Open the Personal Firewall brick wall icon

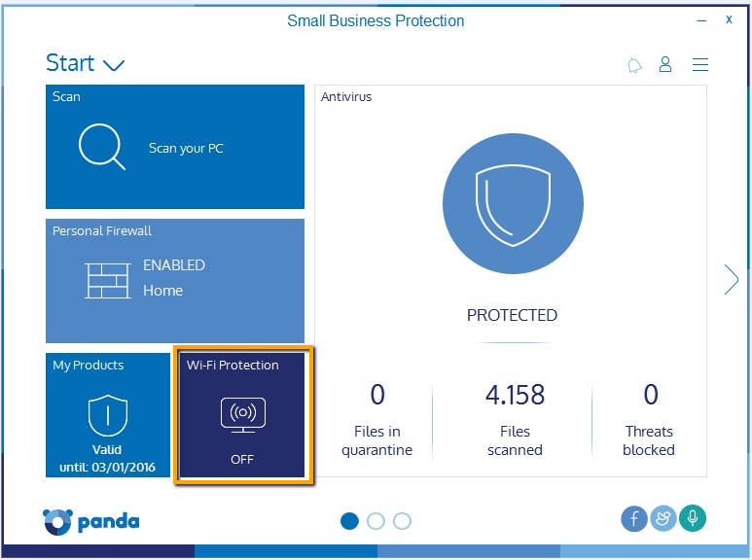pos(108,280)
